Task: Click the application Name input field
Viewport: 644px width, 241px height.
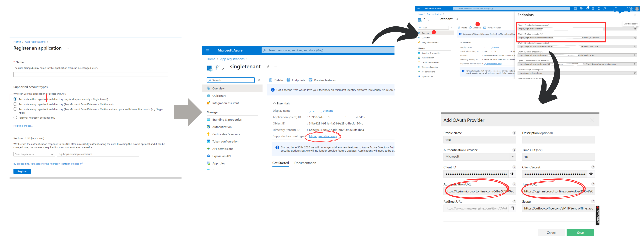Action: (x=90, y=75)
